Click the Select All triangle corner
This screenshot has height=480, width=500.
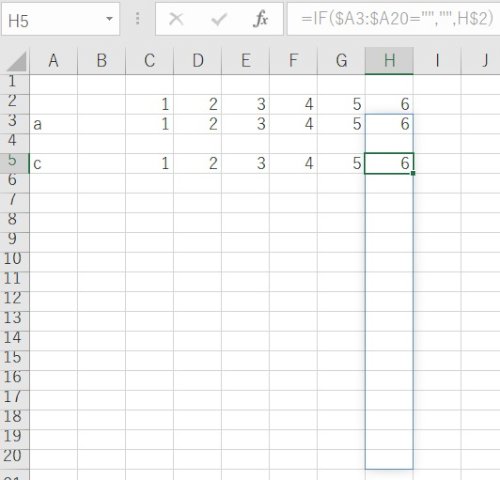tap(17, 61)
